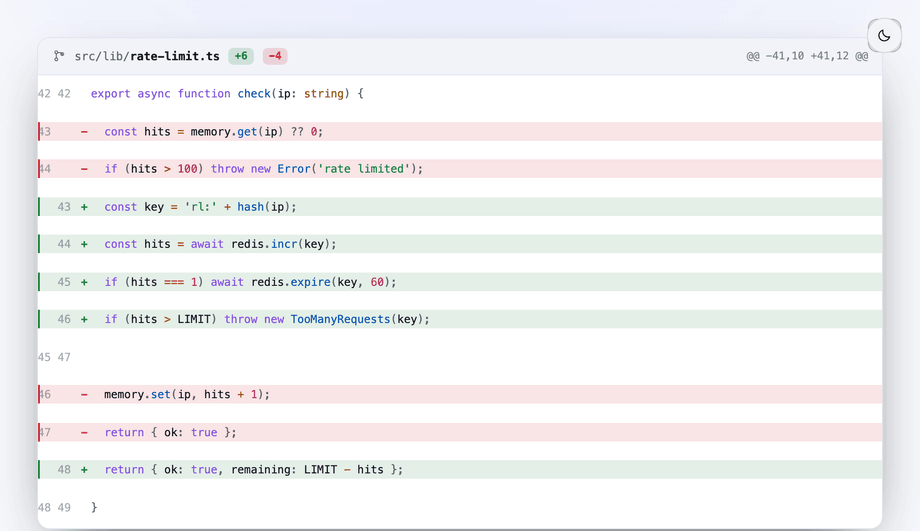Select the added line 'const hits = await redis.incr(key);'
The width and height of the screenshot is (920, 531).
coord(460,244)
